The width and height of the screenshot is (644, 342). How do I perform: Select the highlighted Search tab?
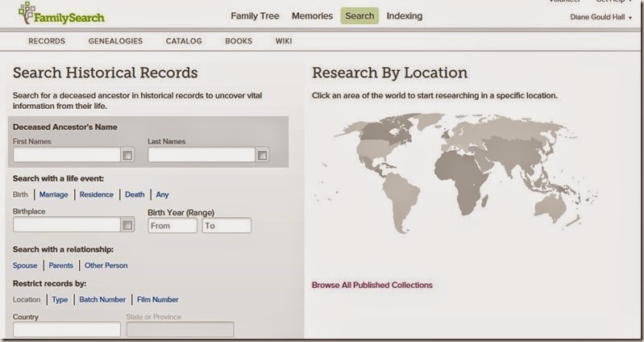pyautogui.click(x=359, y=16)
